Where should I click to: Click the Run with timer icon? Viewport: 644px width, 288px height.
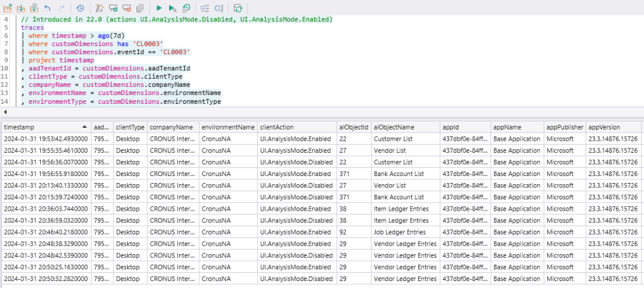pyautogui.click(x=187, y=8)
